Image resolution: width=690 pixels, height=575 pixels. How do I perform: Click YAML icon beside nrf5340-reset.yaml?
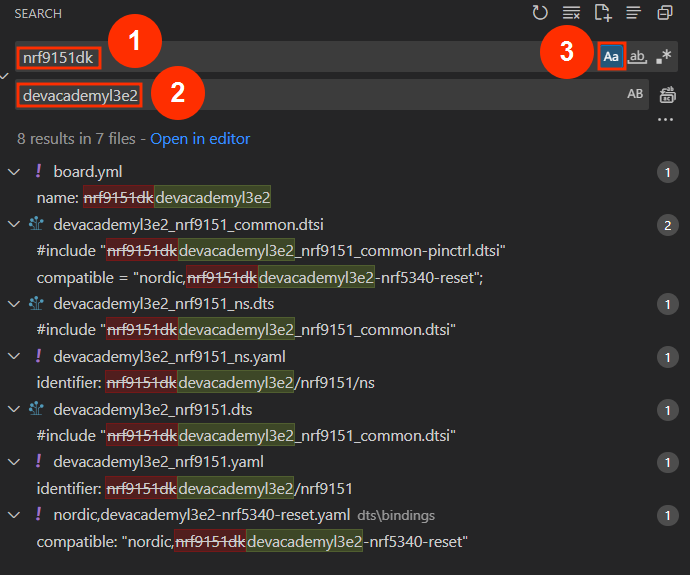pyautogui.click(x=38, y=514)
